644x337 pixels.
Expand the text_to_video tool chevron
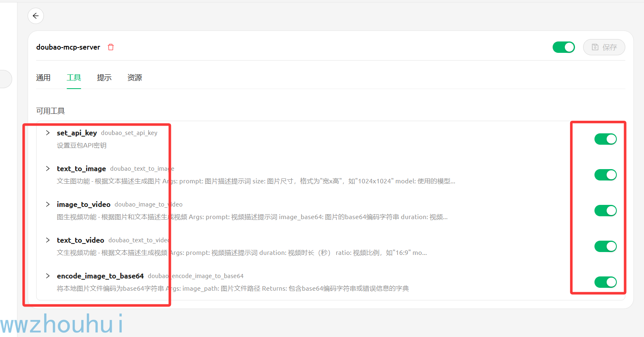[48, 240]
